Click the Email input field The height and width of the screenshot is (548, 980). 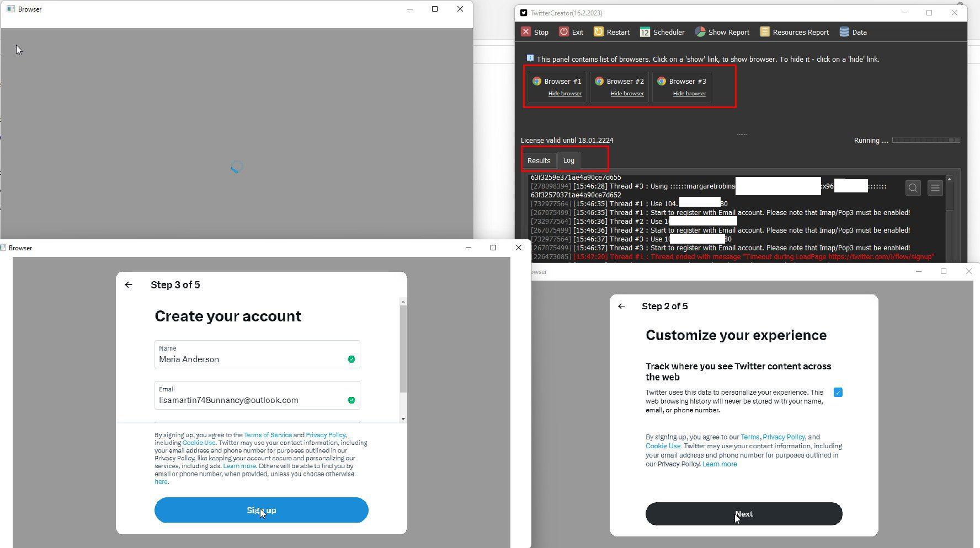tap(257, 395)
